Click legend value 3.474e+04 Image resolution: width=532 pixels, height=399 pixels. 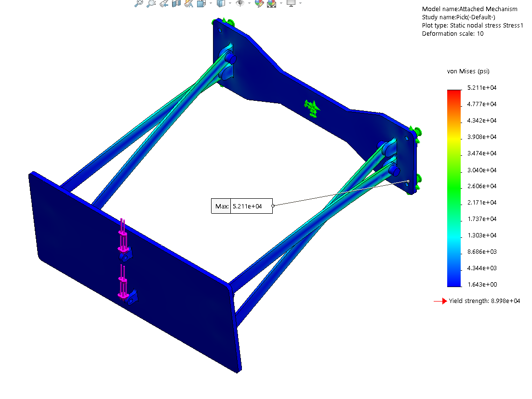[x=482, y=153]
